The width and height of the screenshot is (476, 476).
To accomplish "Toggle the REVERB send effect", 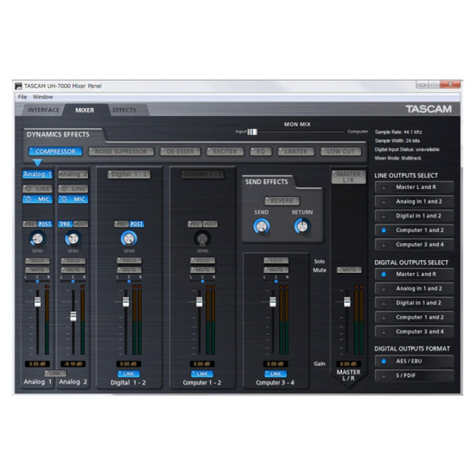I will click(x=282, y=201).
